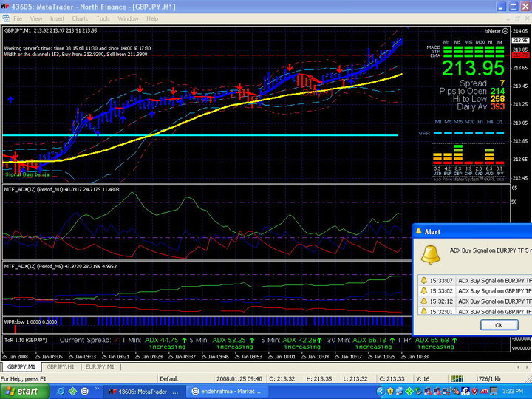Viewport: 532px width, 399px height.
Task: Click the bell icon on the 15:33:07 alert row
Action: tap(423, 280)
